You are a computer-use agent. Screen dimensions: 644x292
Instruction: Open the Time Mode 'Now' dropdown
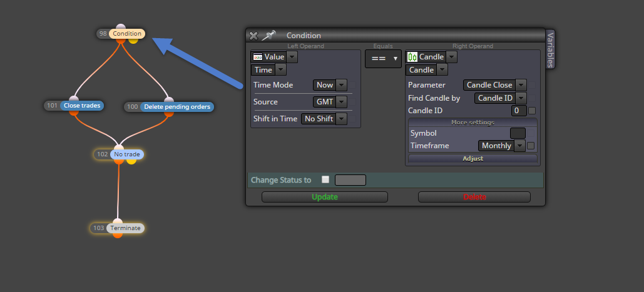point(341,85)
